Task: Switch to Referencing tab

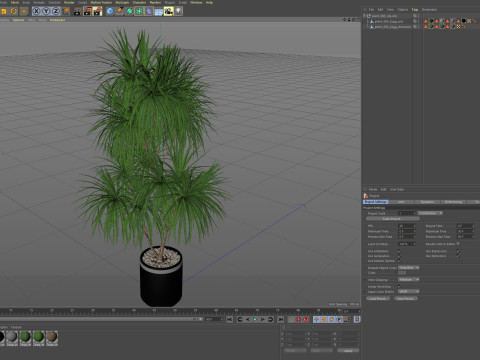Action: click(x=453, y=202)
